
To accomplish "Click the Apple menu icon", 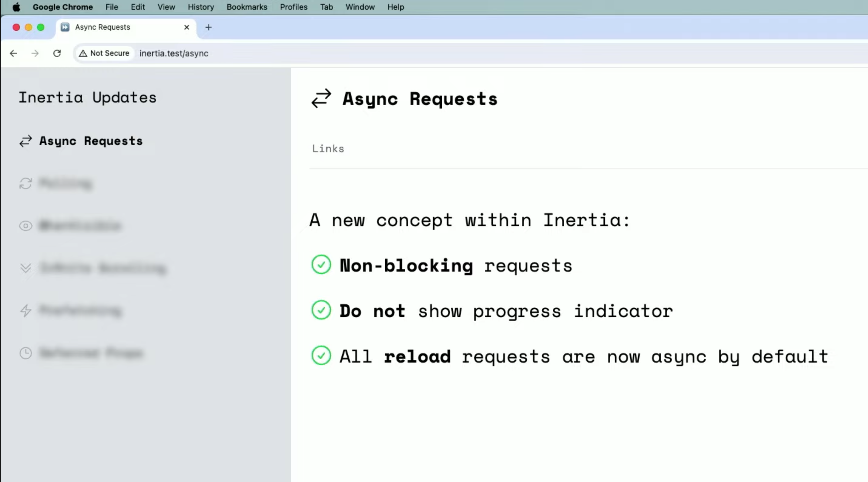I will [16, 7].
